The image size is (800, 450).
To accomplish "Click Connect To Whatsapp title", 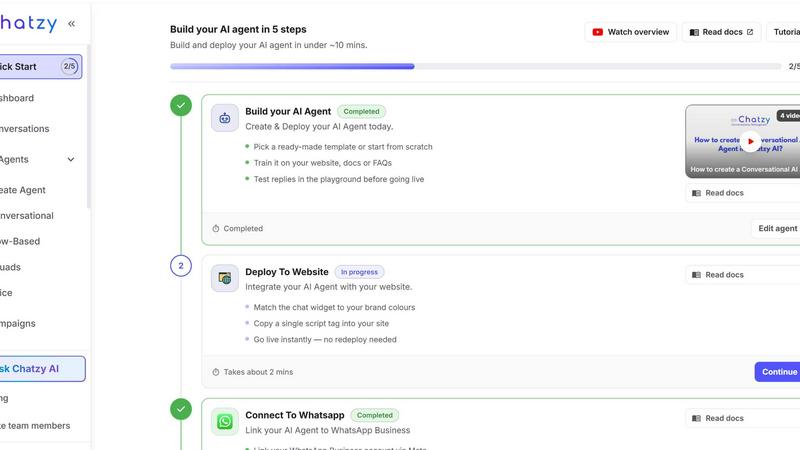I will (294, 415).
